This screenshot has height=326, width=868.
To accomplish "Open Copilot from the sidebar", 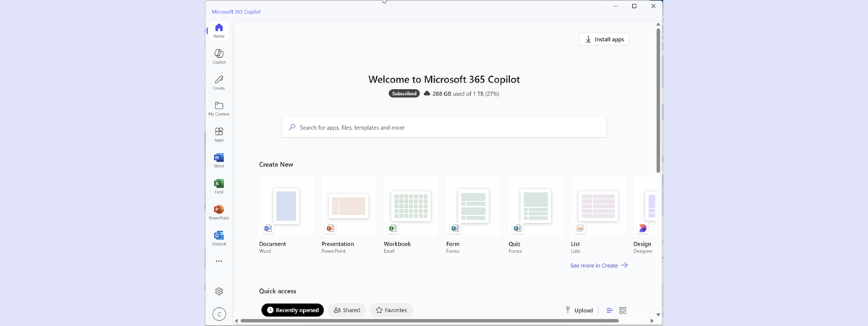I will coord(218,57).
